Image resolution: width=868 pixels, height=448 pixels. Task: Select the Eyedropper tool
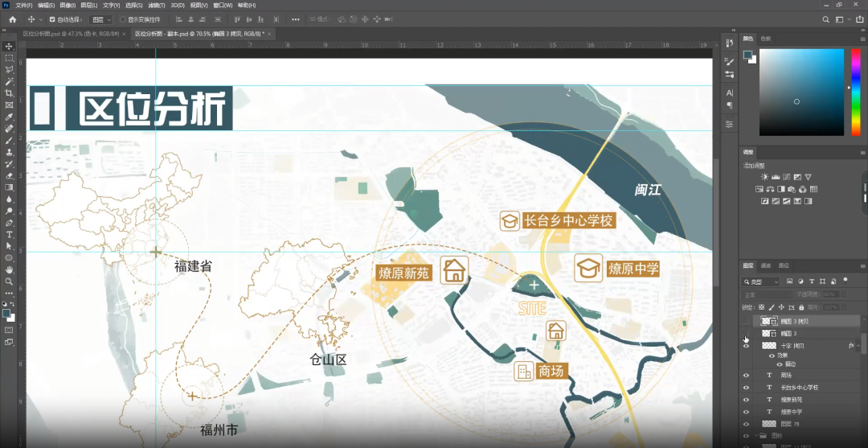click(9, 117)
